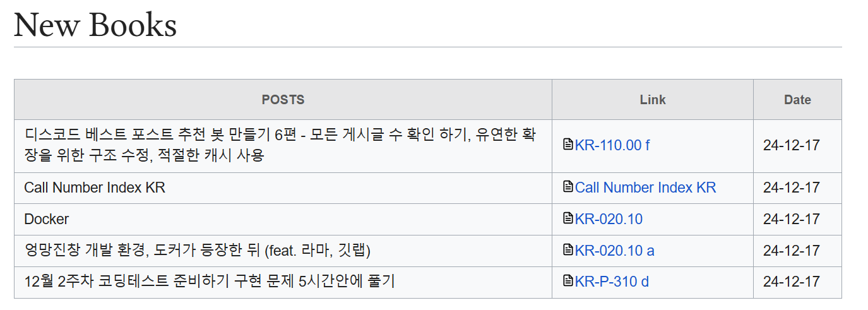Image resolution: width=868 pixels, height=310 pixels.
Task: Click the document icon beside Call Number Index KR link
Action: click(568, 187)
